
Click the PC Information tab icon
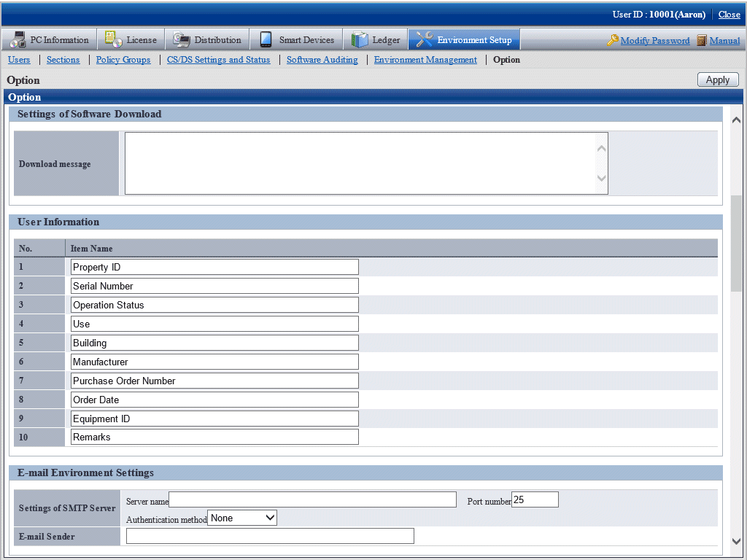tap(18, 40)
